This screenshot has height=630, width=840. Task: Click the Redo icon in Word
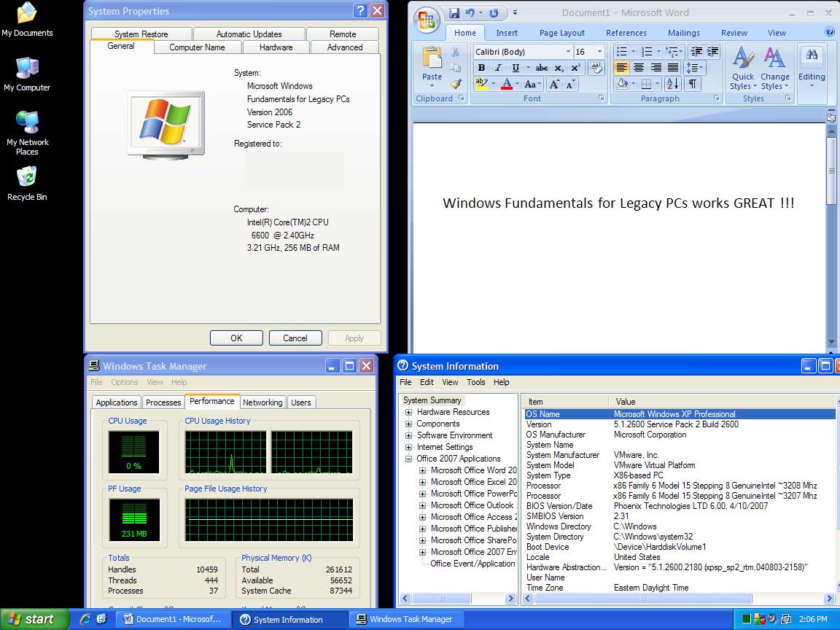tap(494, 13)
